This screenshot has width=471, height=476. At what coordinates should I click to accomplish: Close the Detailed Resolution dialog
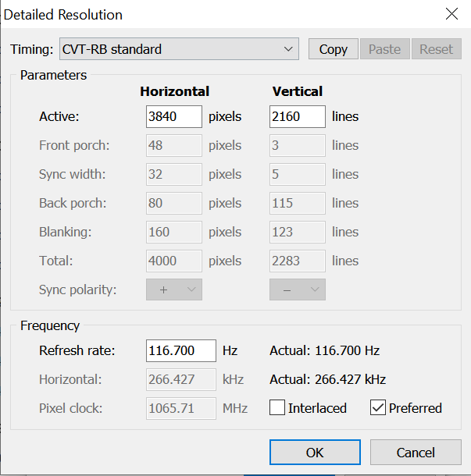point(451,14)
